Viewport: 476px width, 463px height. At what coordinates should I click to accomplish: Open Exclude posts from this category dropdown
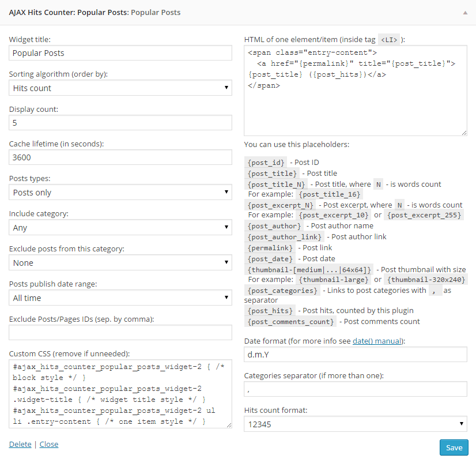tap(120, 262)
